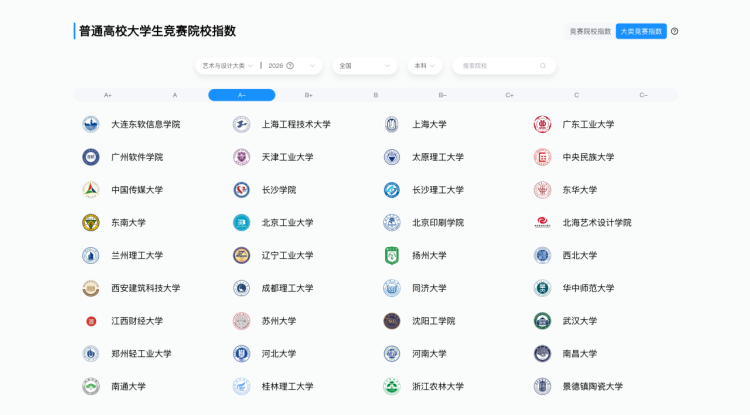This screenshot has width=750, height=415.
Task: Click the search magnifier icon
Action: click(x=542, y=66)
